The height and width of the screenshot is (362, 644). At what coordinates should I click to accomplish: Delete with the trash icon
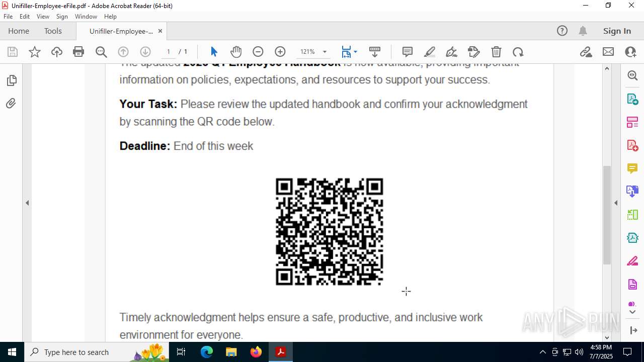point(496,52)
